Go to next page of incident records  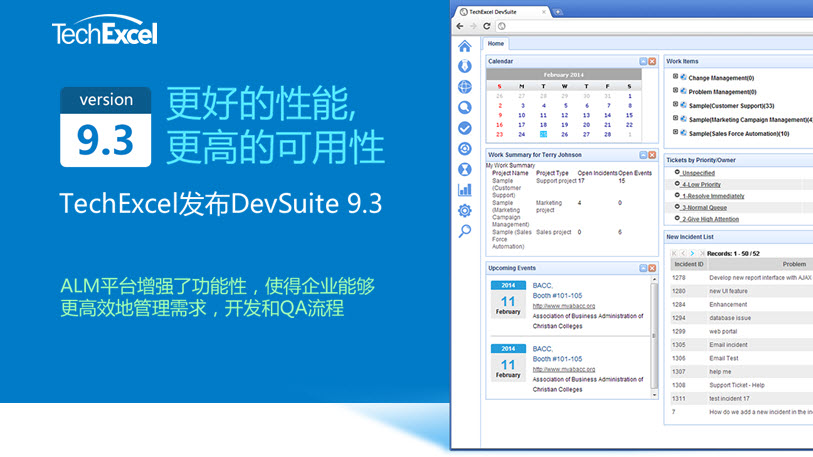[x=693, y=253]
